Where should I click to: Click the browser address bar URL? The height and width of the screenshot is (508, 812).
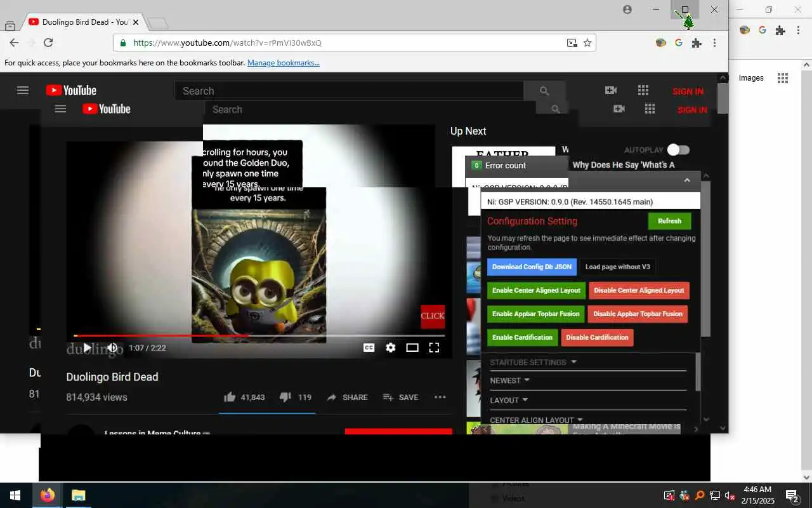[227, 43]
